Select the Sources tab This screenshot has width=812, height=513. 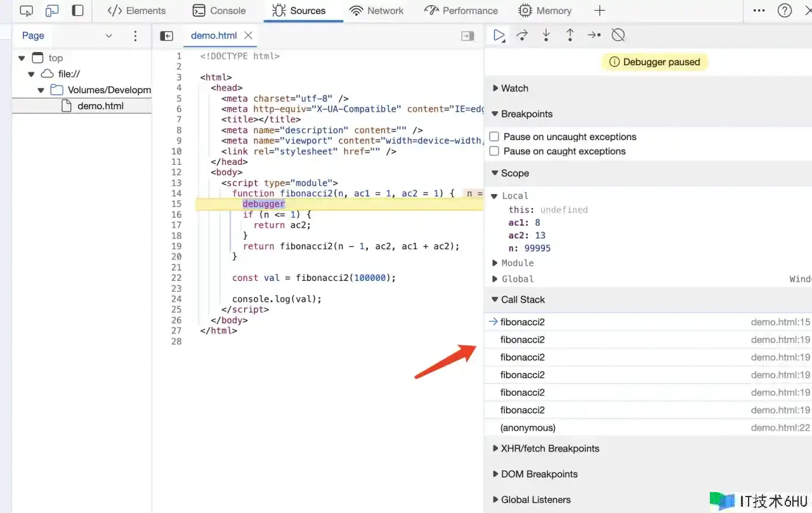[x=298, y=11]
